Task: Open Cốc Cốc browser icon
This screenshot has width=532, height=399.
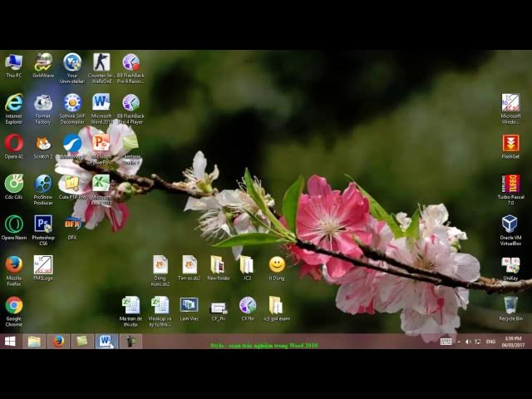Action: (x=14, y=187)
